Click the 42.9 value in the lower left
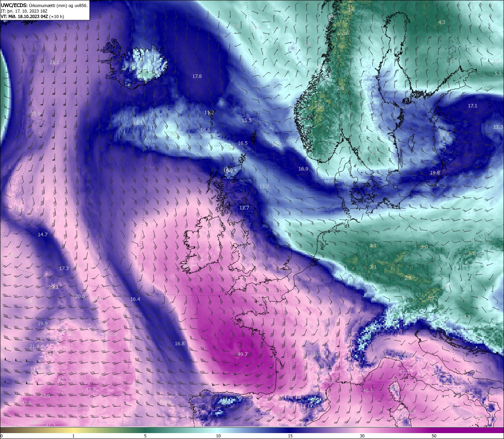This screenshot has width=504, height=439. [x=45, y=396]
